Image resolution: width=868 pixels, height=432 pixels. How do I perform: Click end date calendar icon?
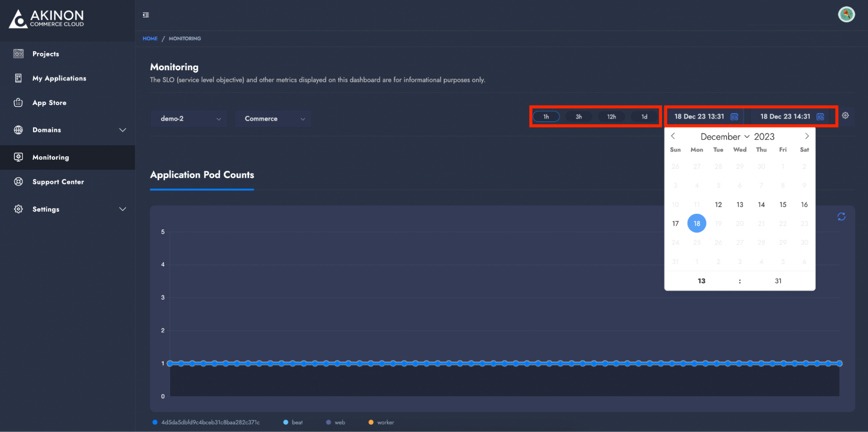(820, 117)
